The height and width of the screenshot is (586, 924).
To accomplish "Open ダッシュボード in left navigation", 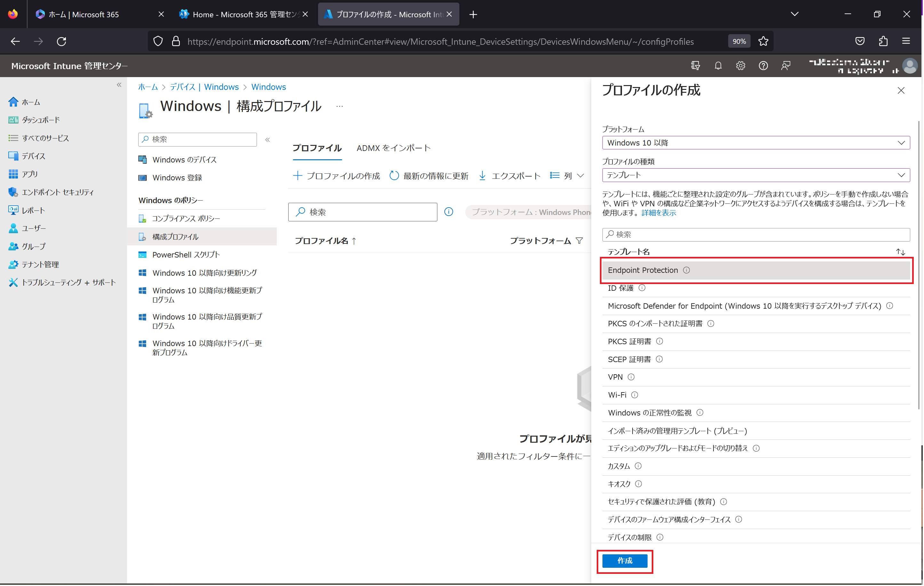I will (x=34, y=120).
